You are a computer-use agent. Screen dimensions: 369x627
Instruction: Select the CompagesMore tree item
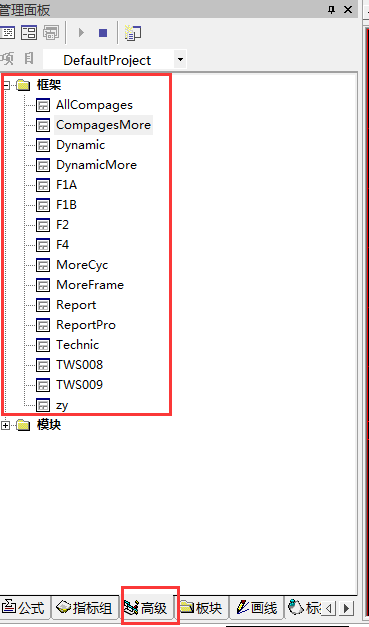tap(104, 125)
